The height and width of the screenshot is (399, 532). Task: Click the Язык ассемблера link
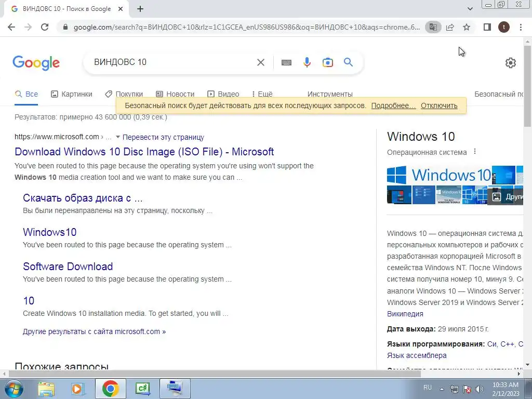click(x=417, y=355)
